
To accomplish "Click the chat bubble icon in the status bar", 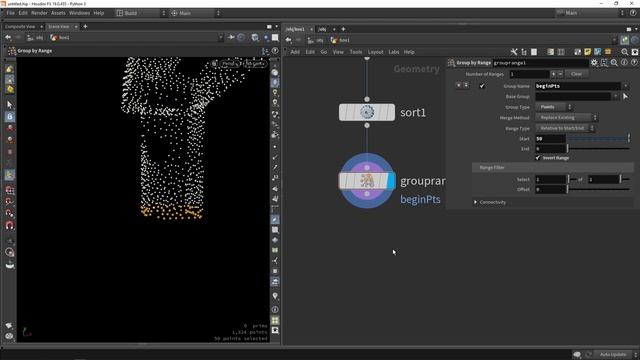I will [x=577, y=354].
